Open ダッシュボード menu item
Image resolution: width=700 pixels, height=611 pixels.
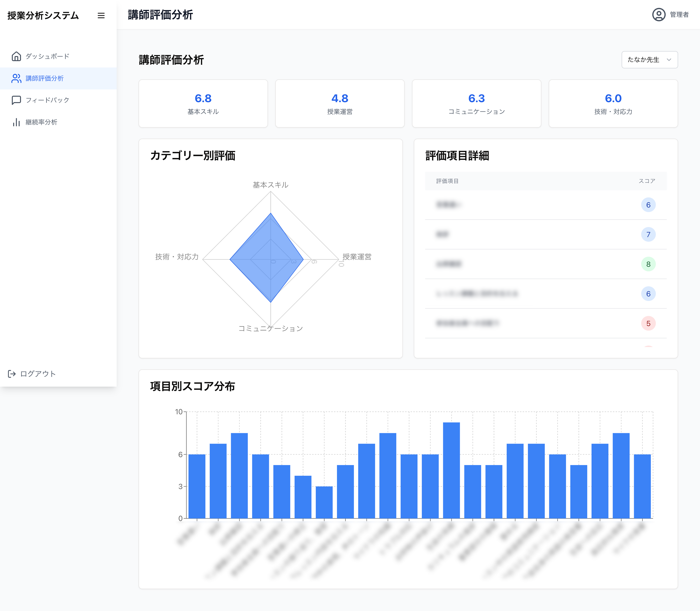pyautogui.click(x=47, y=56)
